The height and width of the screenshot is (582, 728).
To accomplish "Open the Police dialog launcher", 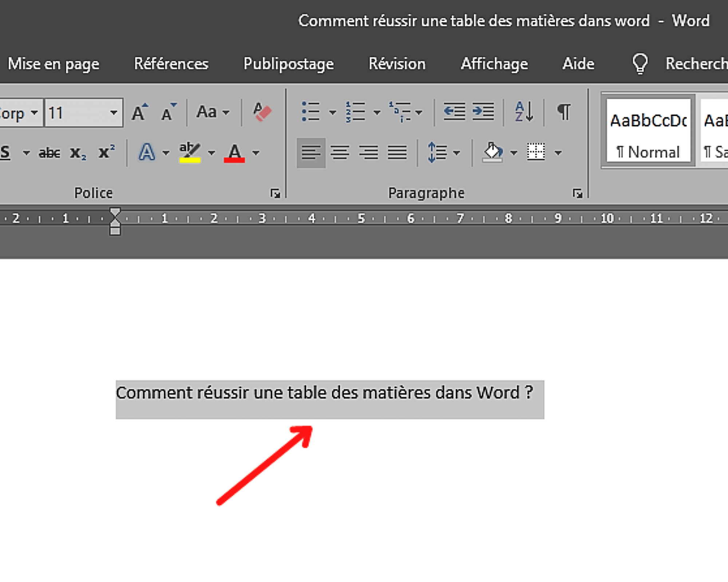I will pos(276,193).
